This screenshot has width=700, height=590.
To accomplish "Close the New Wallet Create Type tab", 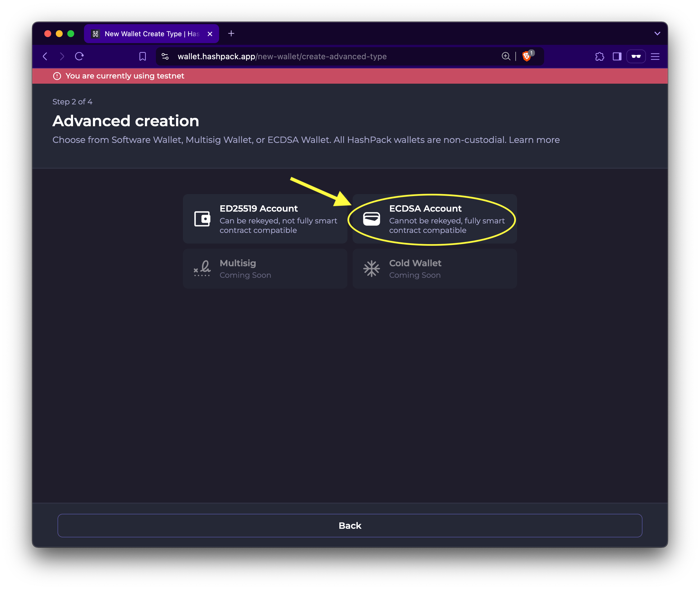I will coord(210,34).
